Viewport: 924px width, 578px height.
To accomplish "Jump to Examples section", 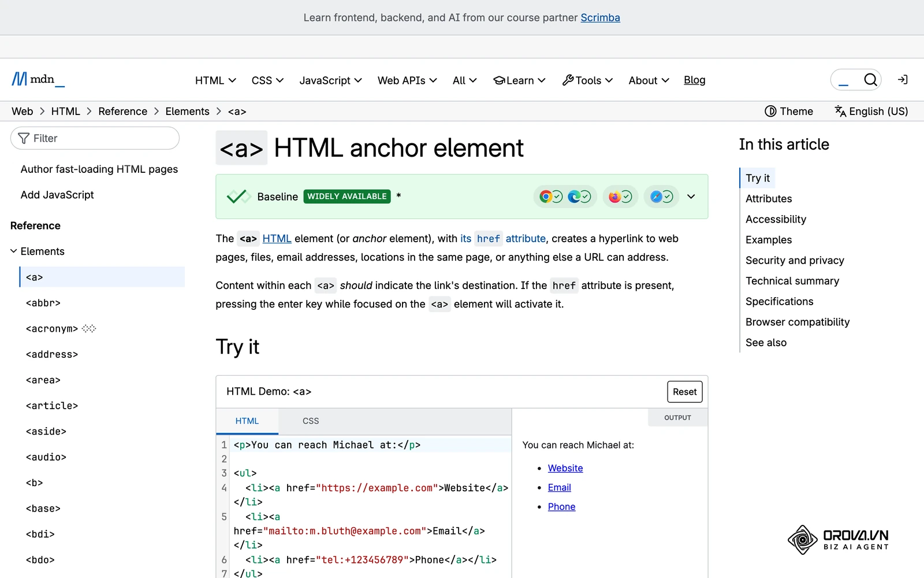I will click(x=769, y=240).
